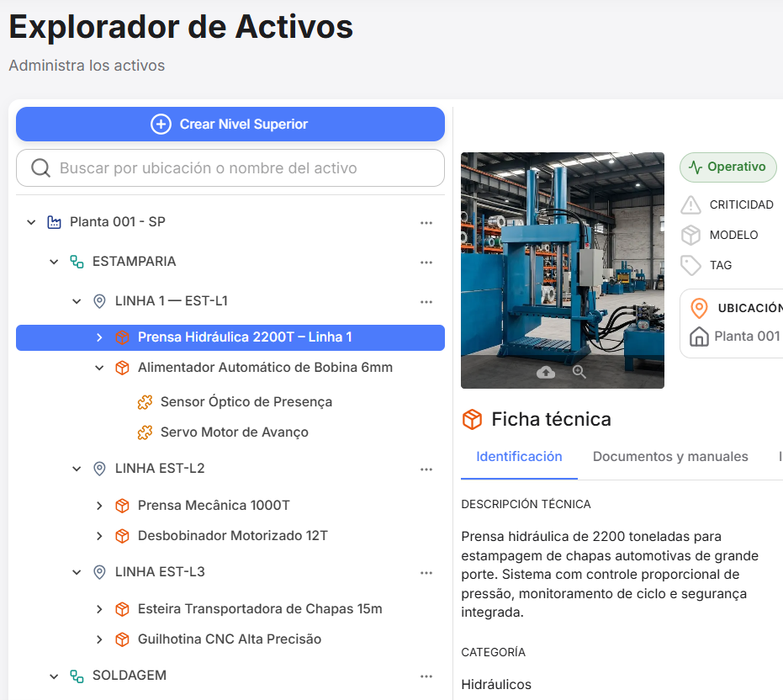Open the more options for ESTAMPARIA

tap(426, 262)
